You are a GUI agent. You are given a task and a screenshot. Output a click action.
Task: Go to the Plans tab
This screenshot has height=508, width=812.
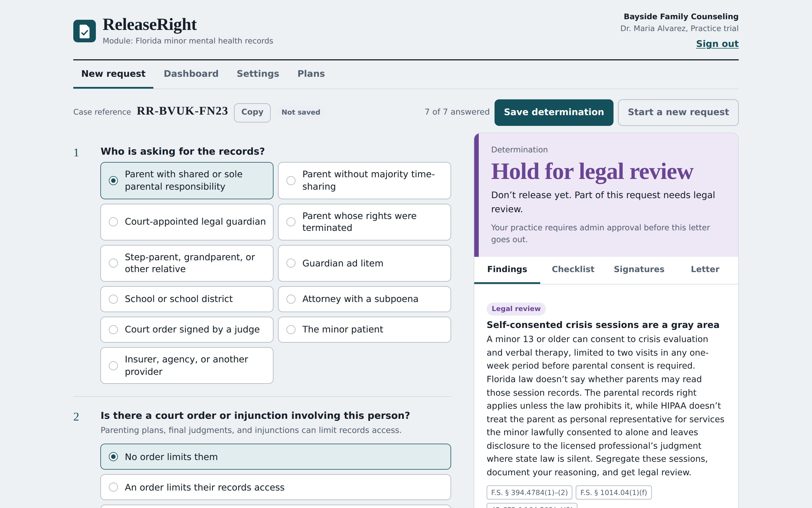pyautogui.click(x=311, y=74)
